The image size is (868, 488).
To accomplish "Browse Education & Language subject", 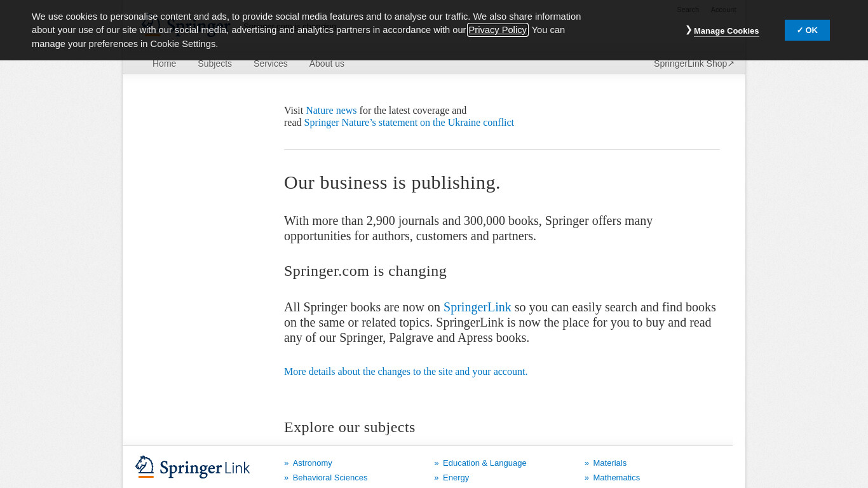I will [x=484, y=463].
